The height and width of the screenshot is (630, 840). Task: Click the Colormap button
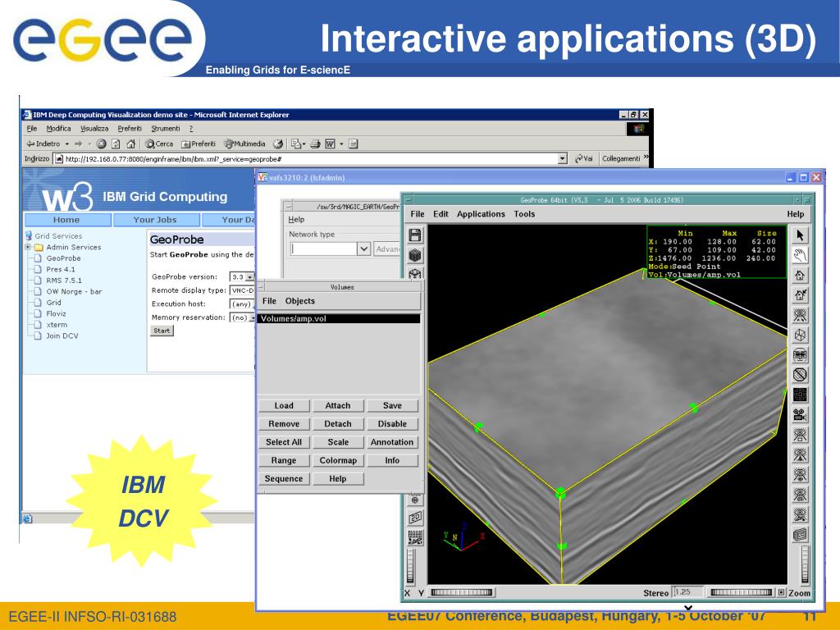coord(338,460)
